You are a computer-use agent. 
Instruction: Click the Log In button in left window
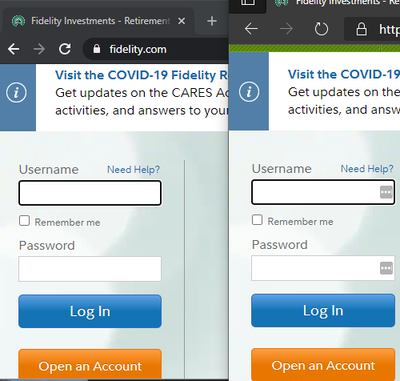pyautogui.click(x=90, y=311)
